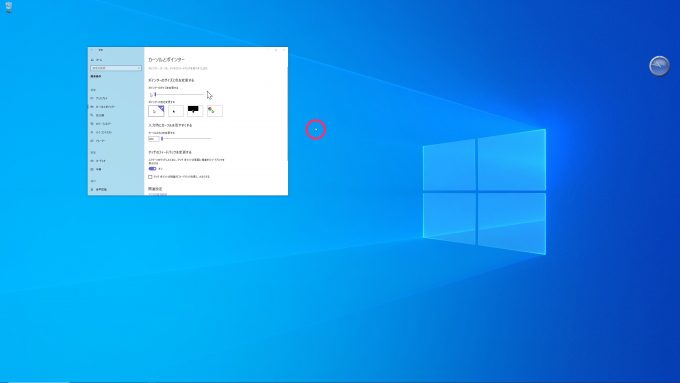Click the cursor thickness slider

[186, 138]
